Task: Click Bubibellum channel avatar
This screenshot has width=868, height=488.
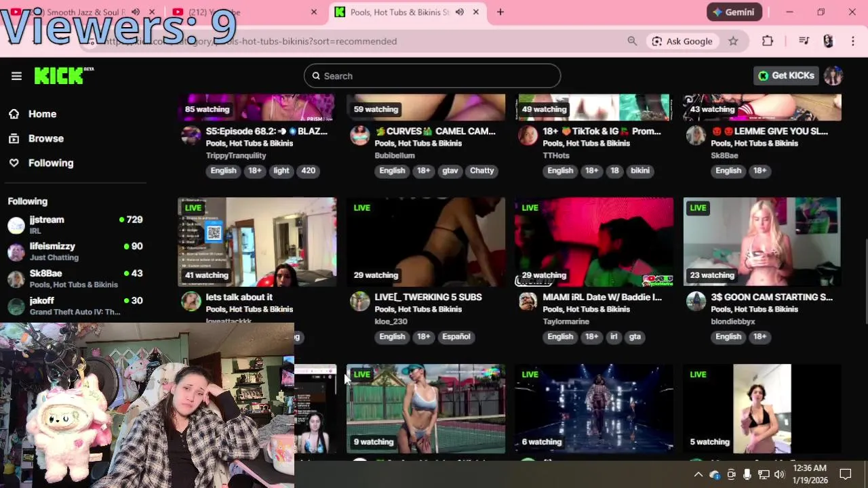Action: point(359,136)
